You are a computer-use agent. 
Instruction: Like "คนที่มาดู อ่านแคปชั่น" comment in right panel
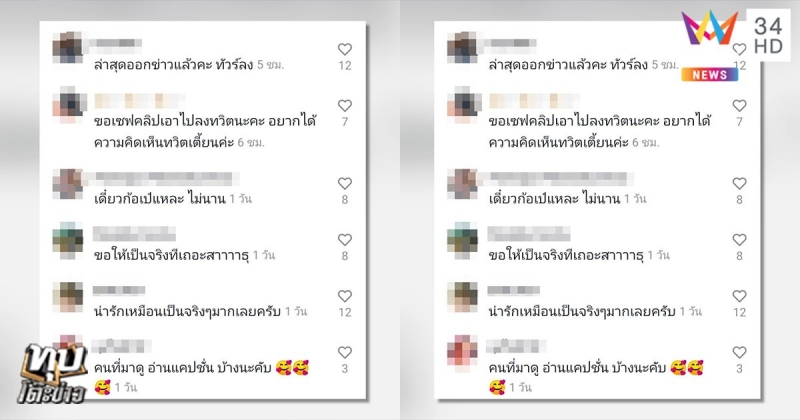[x=739, y=352]
